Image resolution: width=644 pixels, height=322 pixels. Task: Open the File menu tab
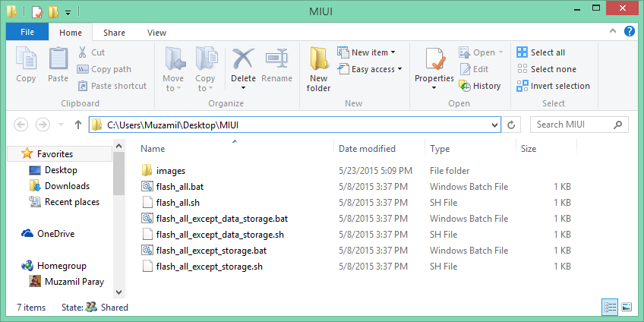click(x=27, y=32)
